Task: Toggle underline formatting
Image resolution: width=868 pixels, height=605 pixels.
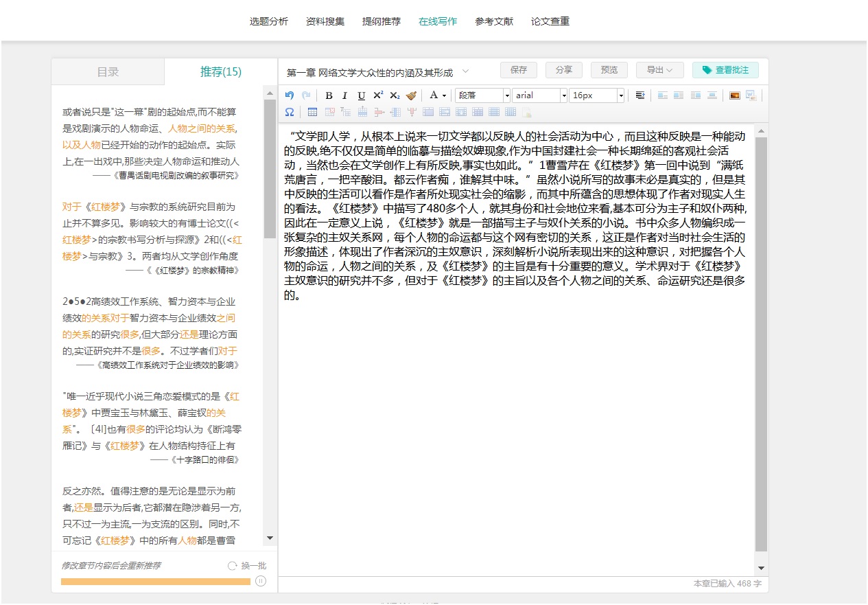Action: [362, 95]
